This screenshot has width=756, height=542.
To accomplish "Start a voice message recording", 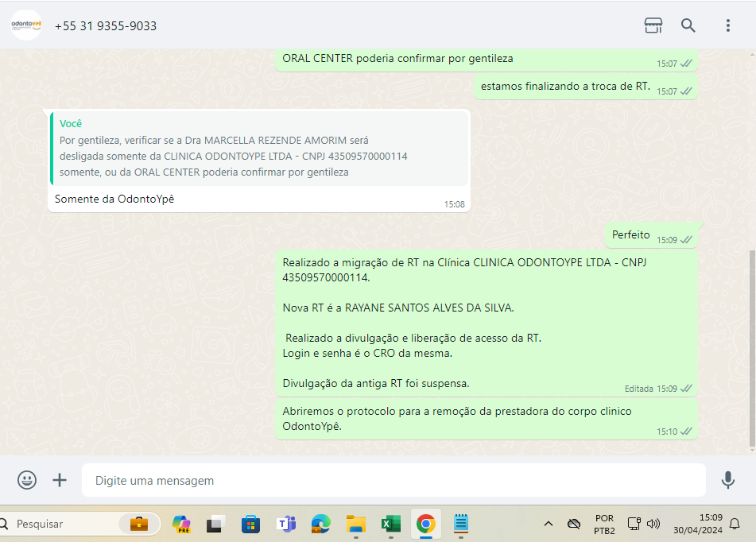I will point(727,480).
